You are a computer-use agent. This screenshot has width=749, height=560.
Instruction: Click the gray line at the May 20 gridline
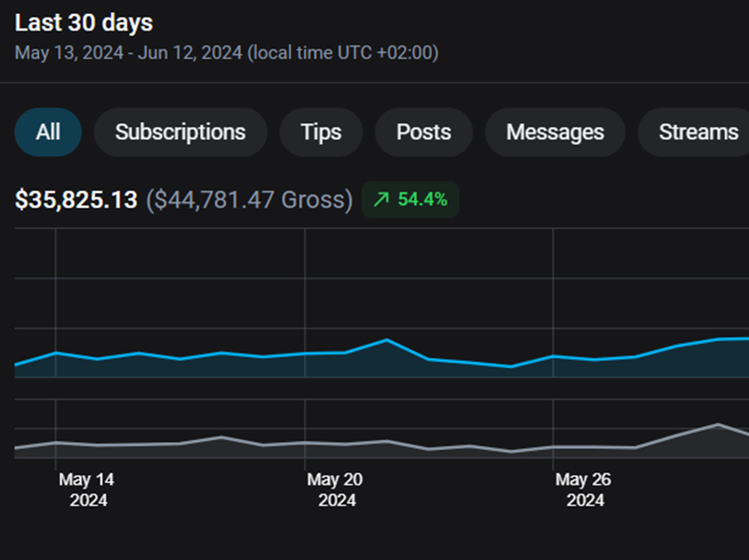click(x=305, y=443)
